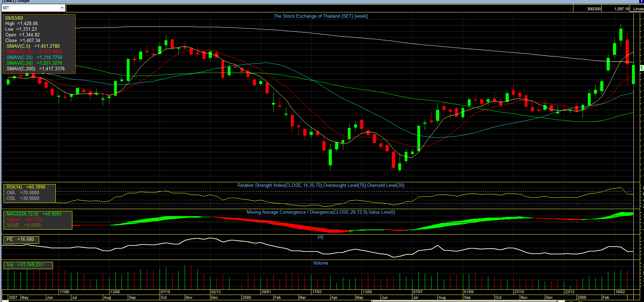
Task: Click the year 2568 label on the axis
Action: (x=247, y=298)
